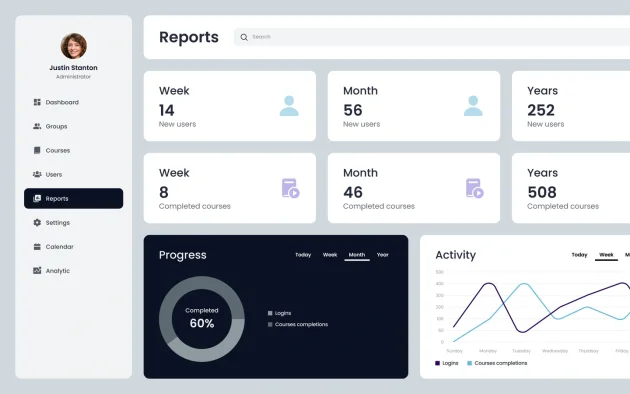
Task: Open Analytic from sidebar
Action: tap(74, 271)
